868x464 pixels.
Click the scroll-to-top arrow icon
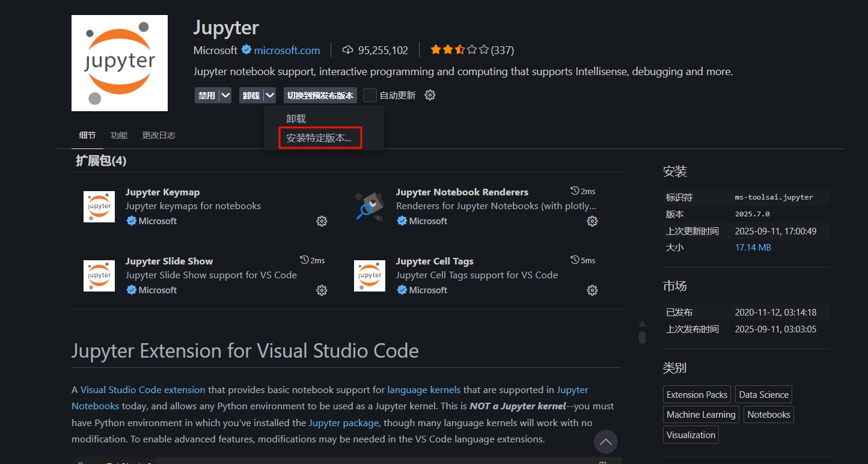(606, 442)
